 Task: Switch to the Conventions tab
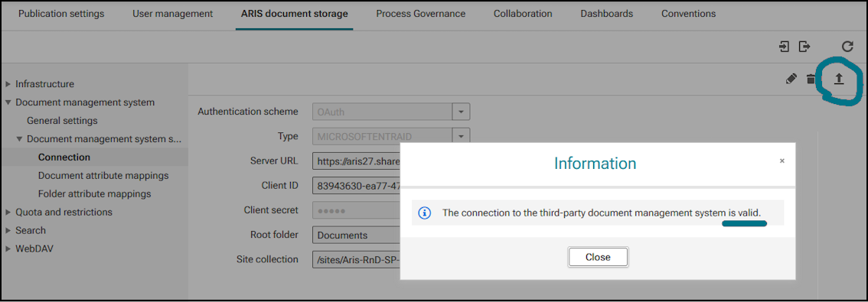[688, 14]
